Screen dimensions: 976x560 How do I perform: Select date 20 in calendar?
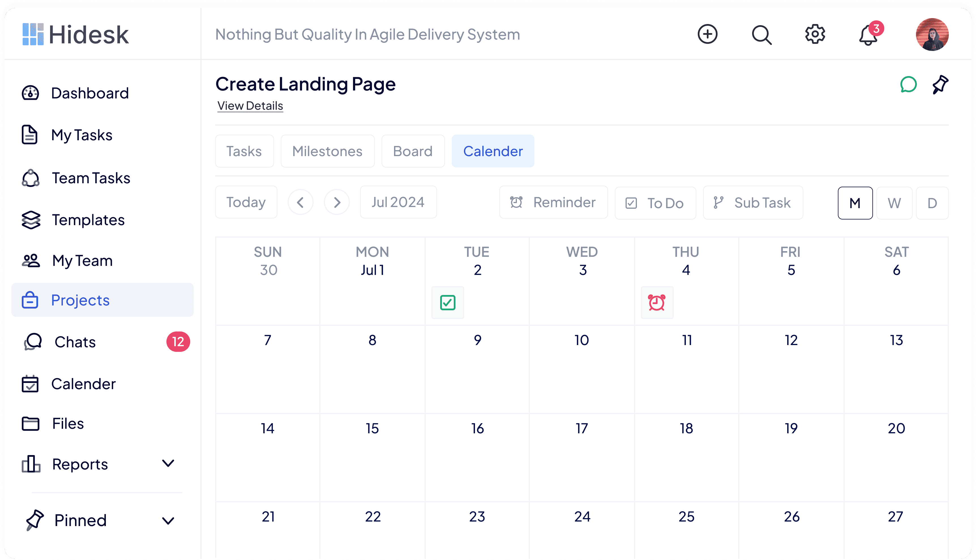pyautogui.click(x=896, y=457)
